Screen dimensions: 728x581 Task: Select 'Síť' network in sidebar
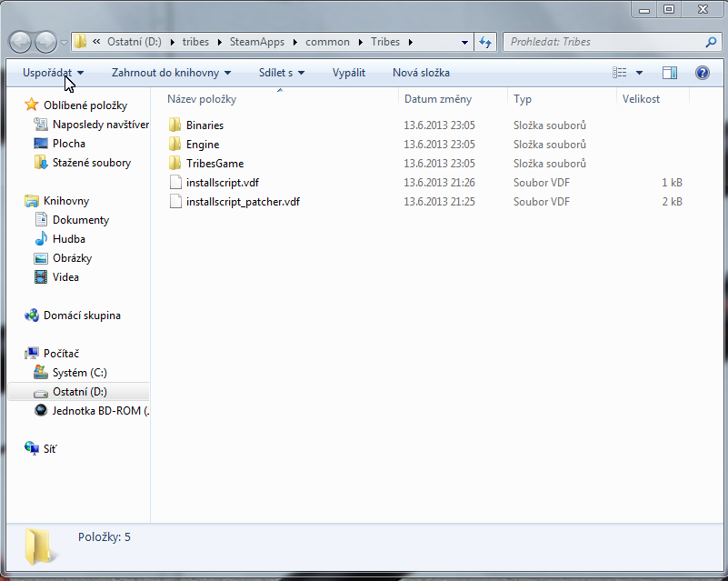coord(50,448)
